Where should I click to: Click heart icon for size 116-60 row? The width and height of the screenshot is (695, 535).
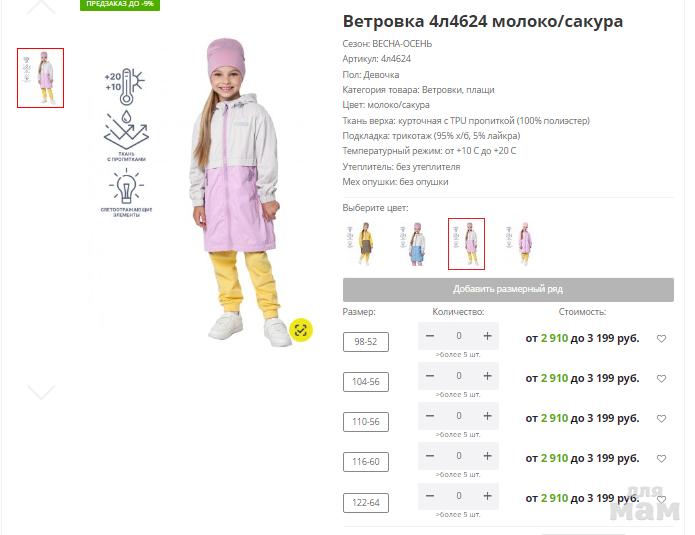pos(661,458)
